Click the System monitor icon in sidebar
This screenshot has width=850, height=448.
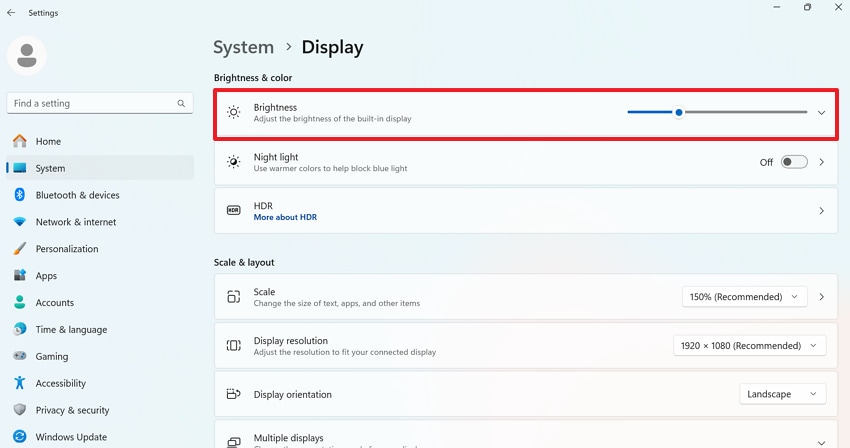(x=20, y=168)
